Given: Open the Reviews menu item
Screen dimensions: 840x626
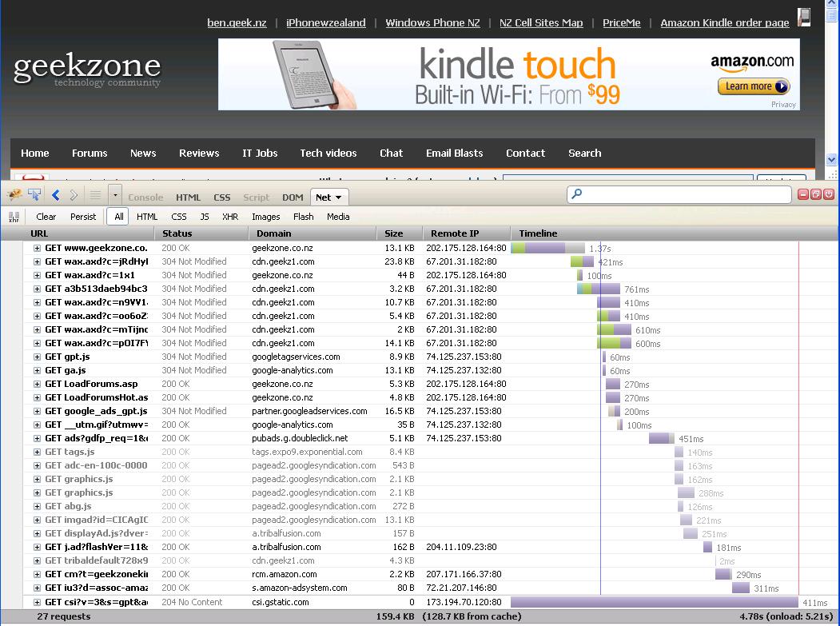Looking at the screenshot, I should (199, 154).
